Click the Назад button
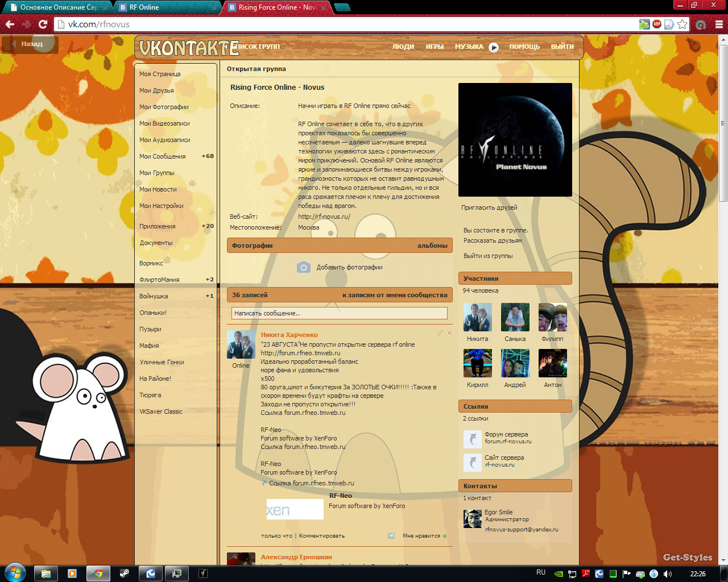Screen dimensions: 728x582 (30, 44)
